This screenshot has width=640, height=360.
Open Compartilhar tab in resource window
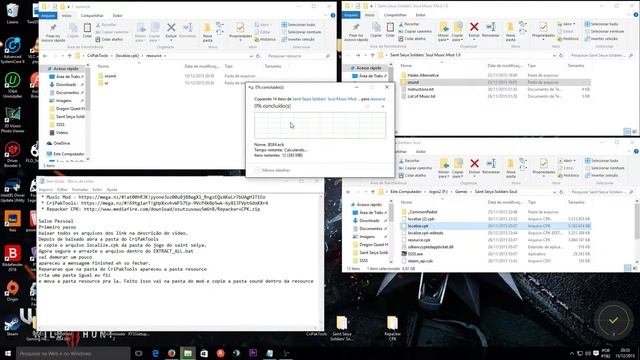[92, 16]
